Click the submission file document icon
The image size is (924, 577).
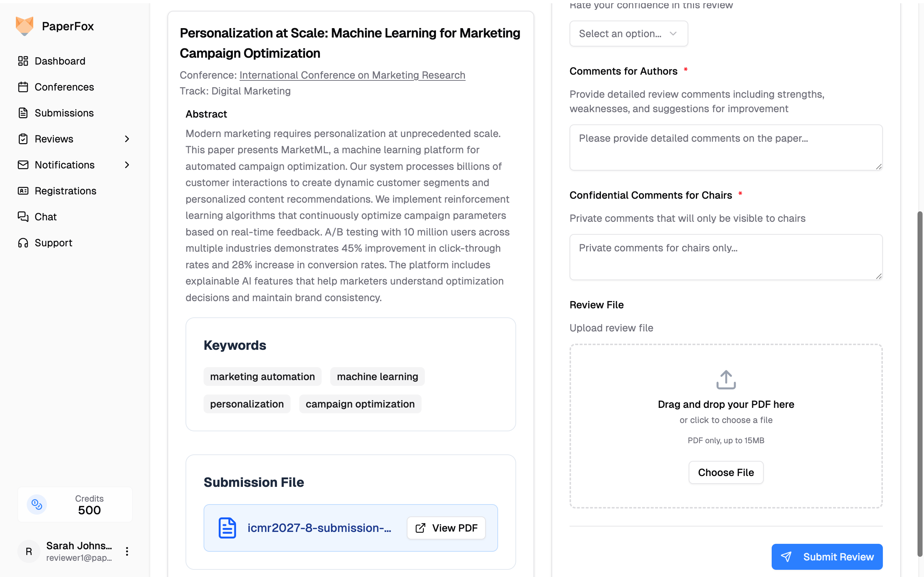click(x=227, y=528)
